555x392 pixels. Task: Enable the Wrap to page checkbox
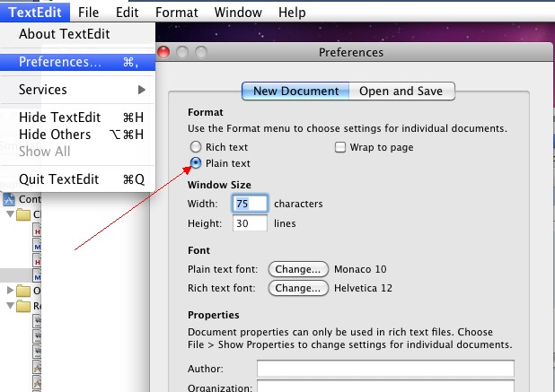tap(340, 147)
